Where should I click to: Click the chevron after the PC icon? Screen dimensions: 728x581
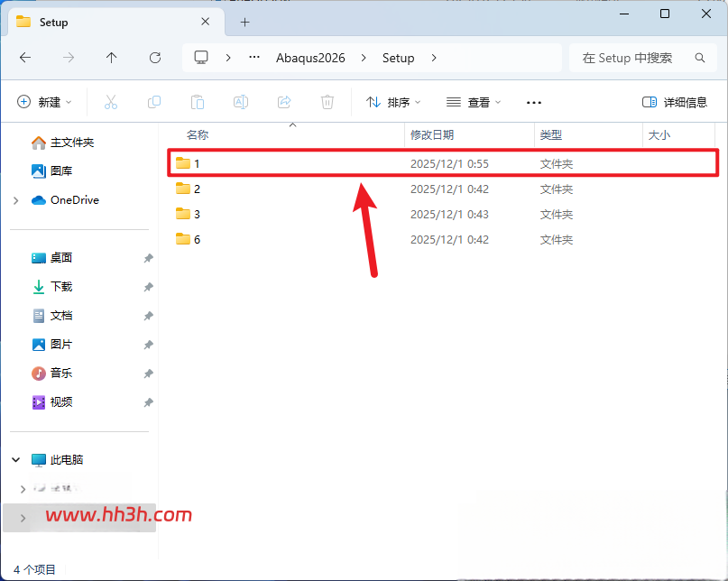pyautogui.click(x=228, y=58)
